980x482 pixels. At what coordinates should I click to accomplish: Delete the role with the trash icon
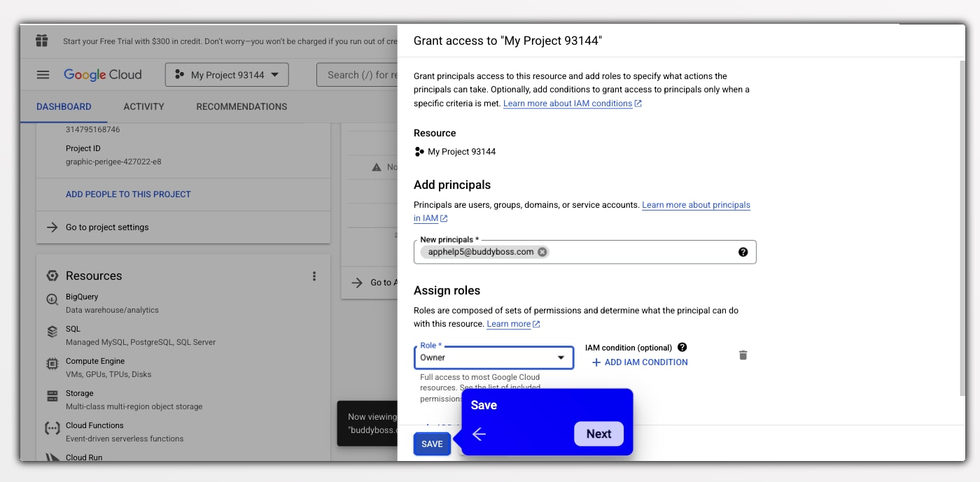coord(743,355)
